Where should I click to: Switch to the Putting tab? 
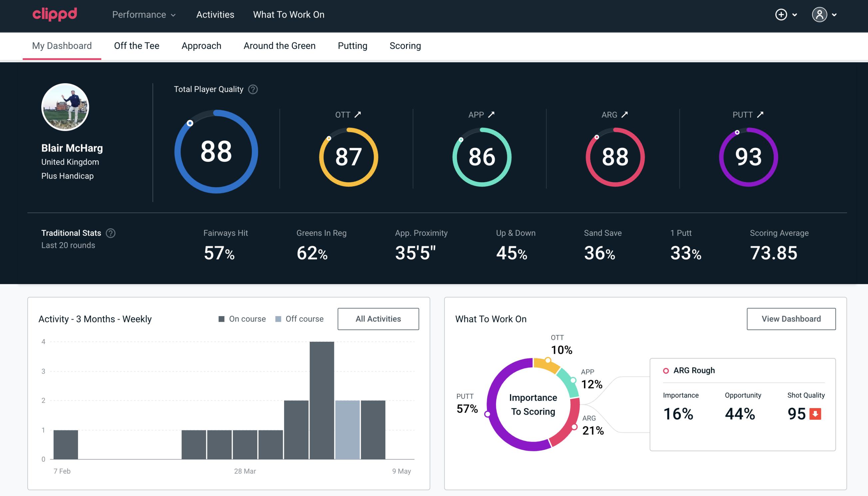[x=352, y=46]
